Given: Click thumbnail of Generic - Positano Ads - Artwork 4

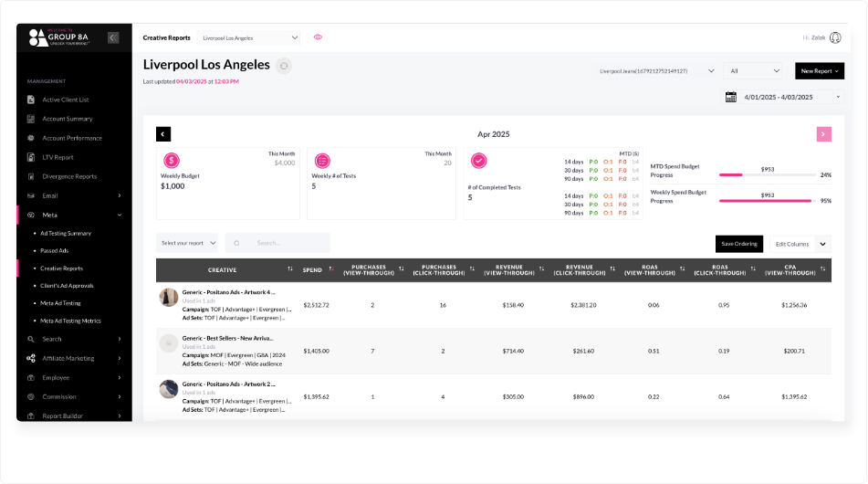Looking at the screenshot, I should point(169,298).
